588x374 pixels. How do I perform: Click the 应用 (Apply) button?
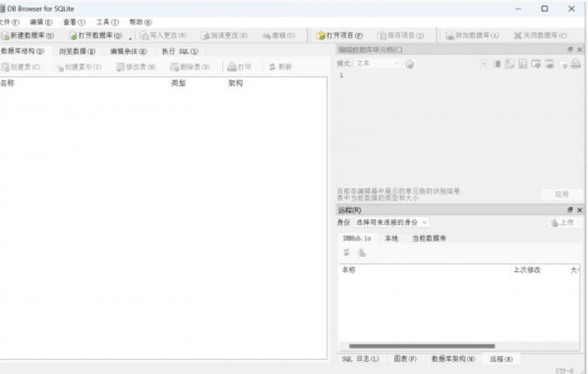tap(562, 194)
